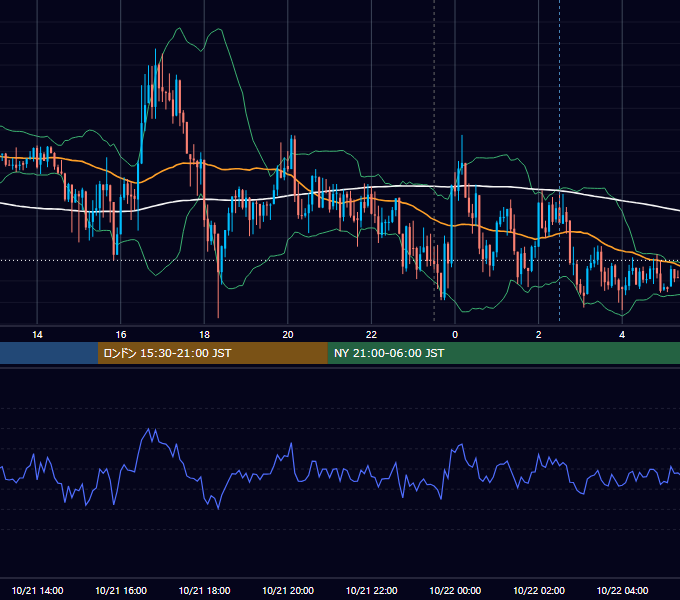Select the 0 hour axis label
Screen dimensions: 680x600
coord(455,335)
